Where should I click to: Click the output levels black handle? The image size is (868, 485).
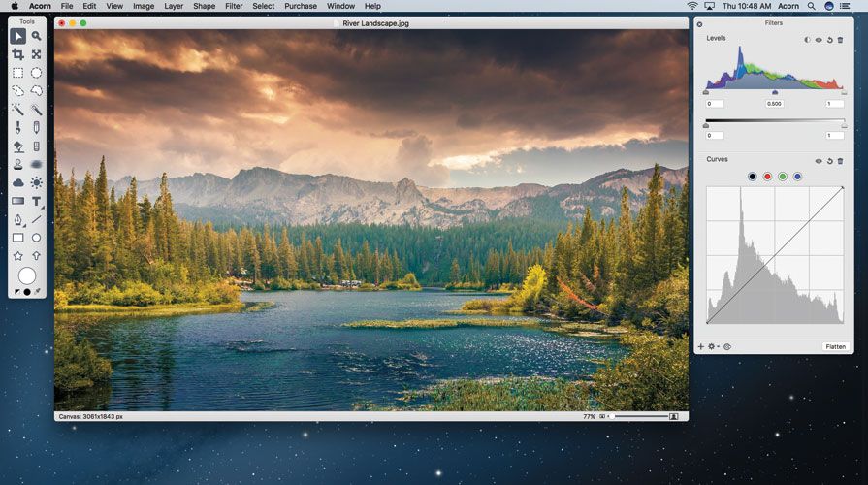point(706,126)
